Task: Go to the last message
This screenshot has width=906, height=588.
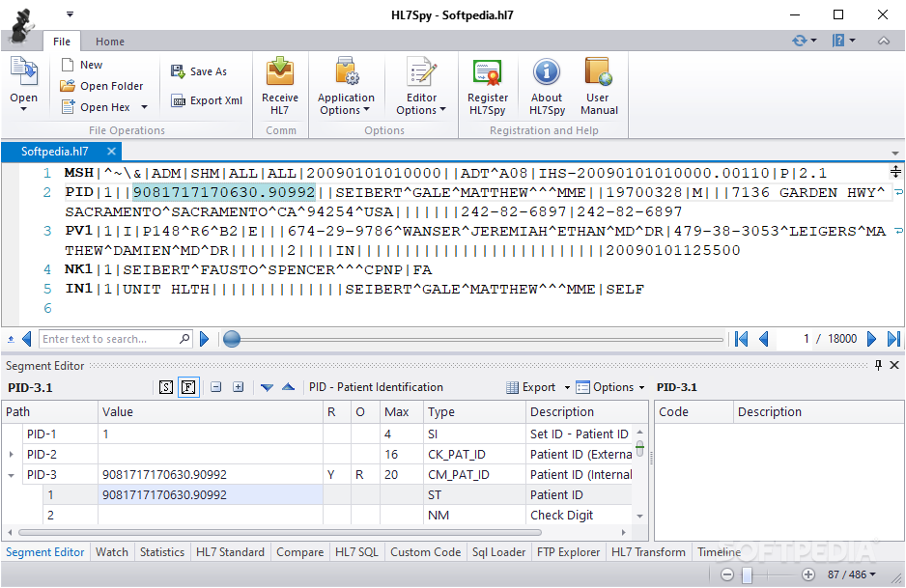Action: 893,339
